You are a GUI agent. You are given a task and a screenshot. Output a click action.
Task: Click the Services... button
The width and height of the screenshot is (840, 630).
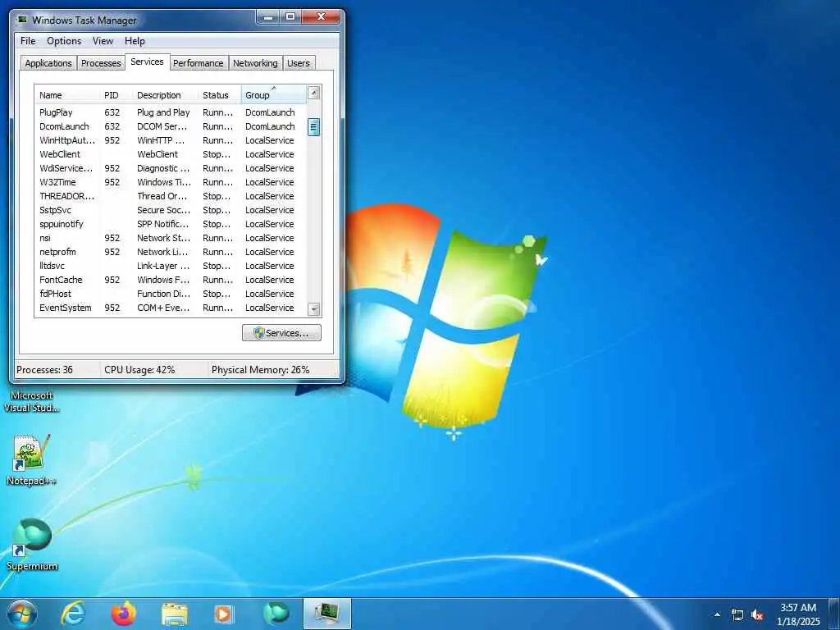(281, 333)
